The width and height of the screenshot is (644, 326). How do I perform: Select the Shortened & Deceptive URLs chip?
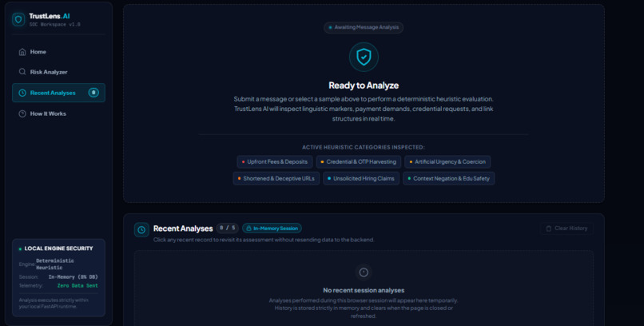[276, 179]
